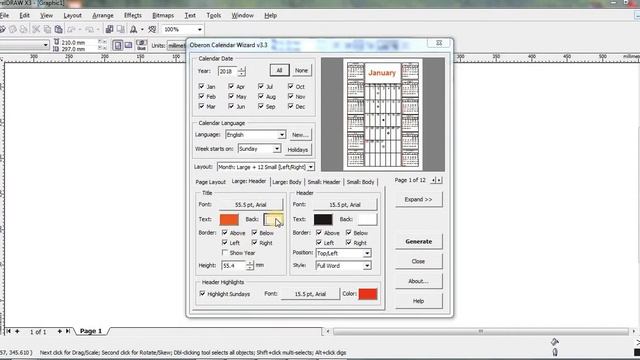The height and width of the screenshot is (360, 640).
Task: Open the Effects menu
Action: [133, 16]
